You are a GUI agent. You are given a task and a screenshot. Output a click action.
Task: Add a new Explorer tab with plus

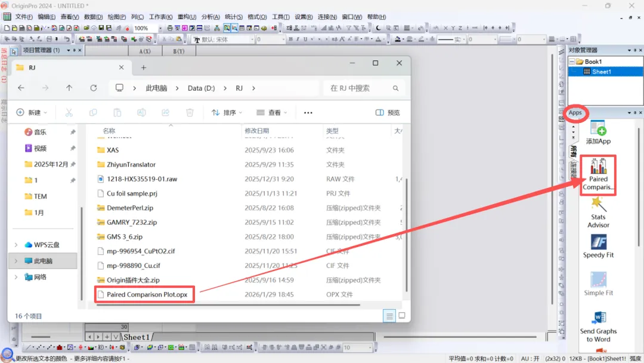click(143, 67)
